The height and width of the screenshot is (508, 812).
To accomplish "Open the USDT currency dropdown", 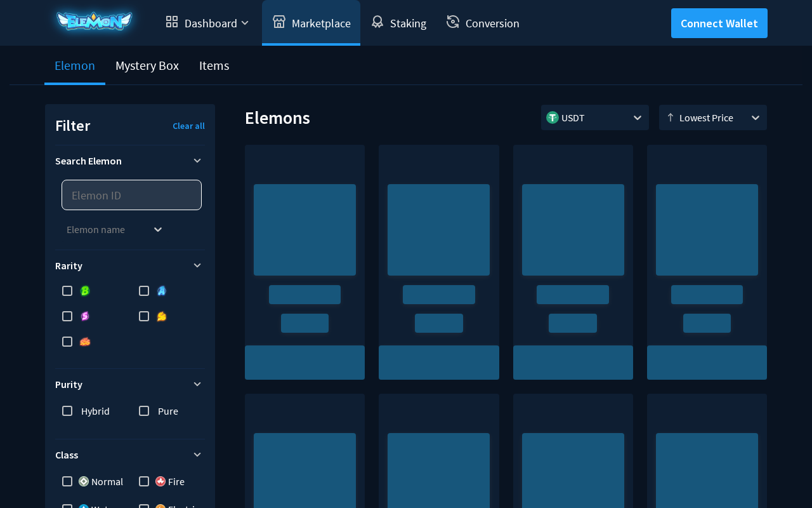I will (x=595, y=117).
